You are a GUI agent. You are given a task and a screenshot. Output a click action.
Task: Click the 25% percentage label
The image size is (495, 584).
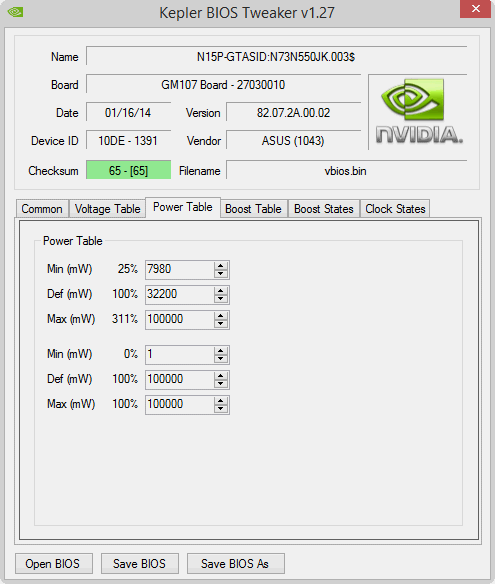coord(128,269)
